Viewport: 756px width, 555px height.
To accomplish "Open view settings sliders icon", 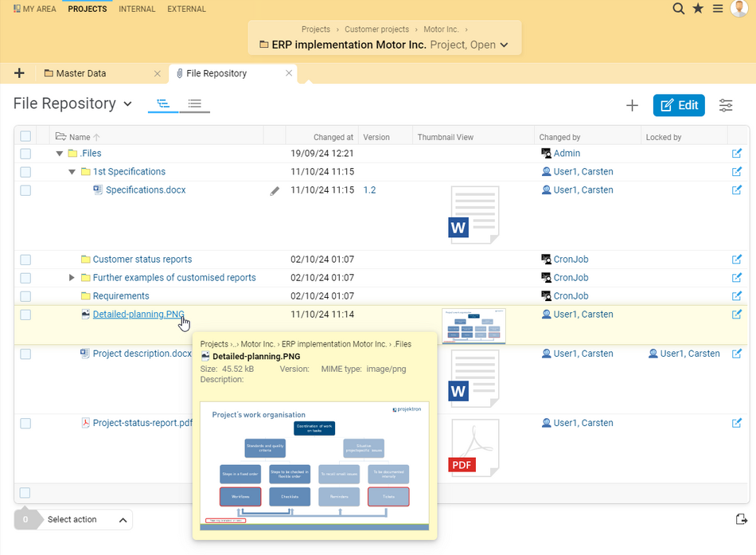I will point(726,105).
